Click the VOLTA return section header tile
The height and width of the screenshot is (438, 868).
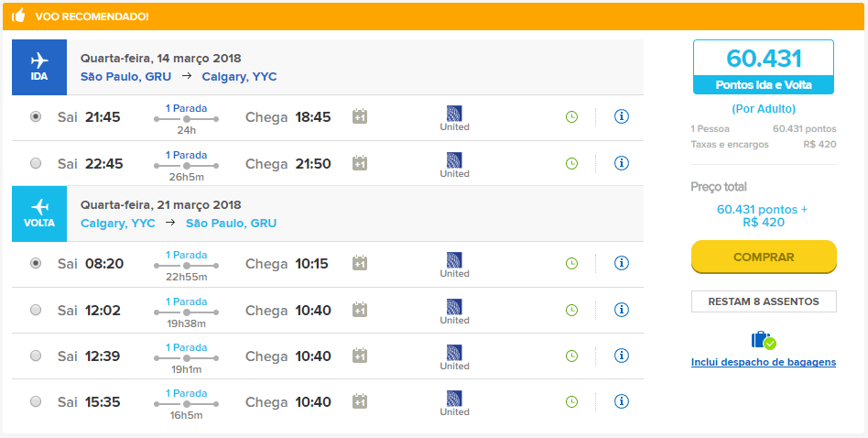click(x=39, y=214)
